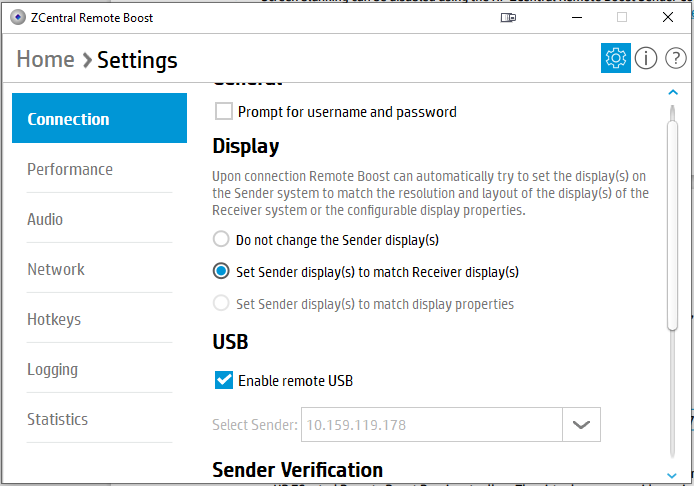Click the toolbar icon in title bar

[x=508, y=18]
